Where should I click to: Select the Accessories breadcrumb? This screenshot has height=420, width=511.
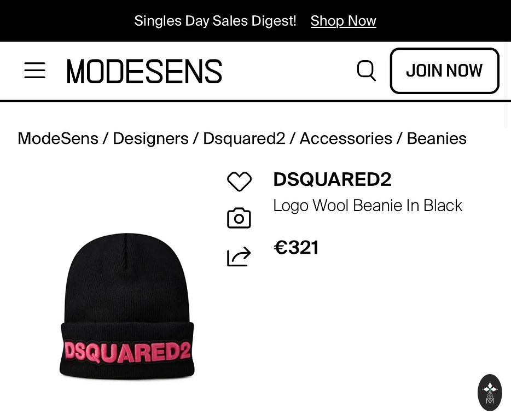pos(346,139)
